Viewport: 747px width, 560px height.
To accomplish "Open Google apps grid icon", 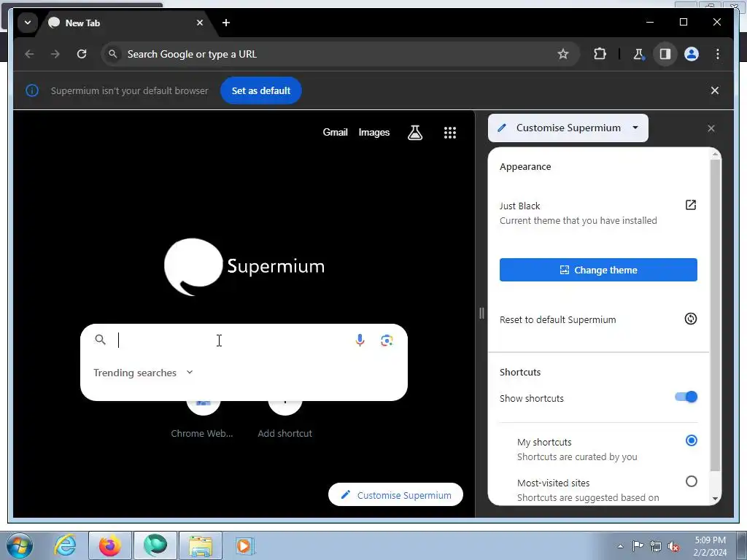I will [x=449, y=133].
